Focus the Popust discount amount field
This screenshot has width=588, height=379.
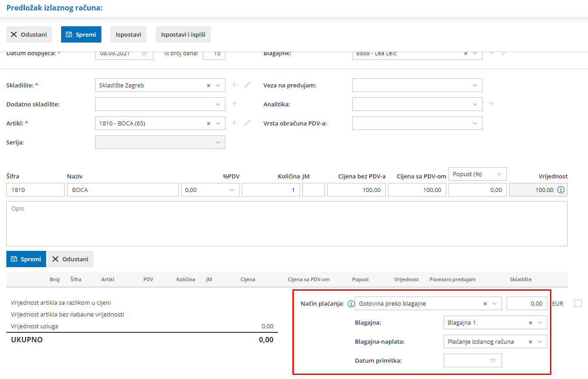[478, 190]
